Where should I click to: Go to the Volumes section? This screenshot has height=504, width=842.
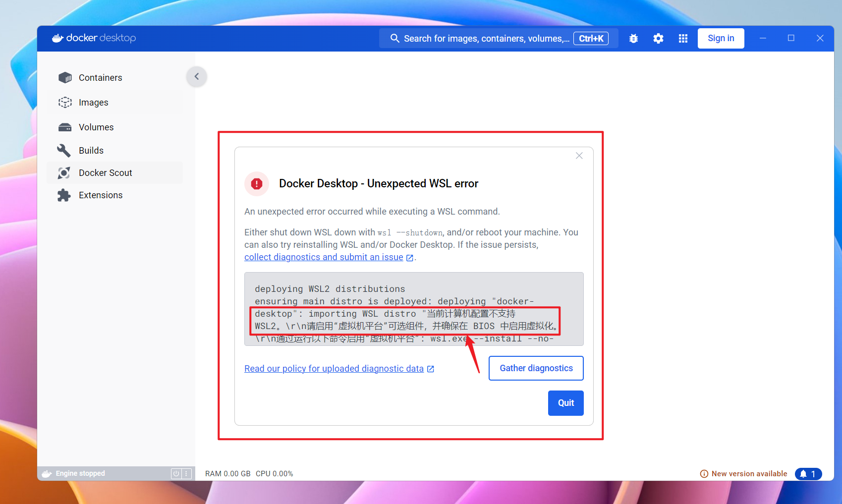(115, 127)
